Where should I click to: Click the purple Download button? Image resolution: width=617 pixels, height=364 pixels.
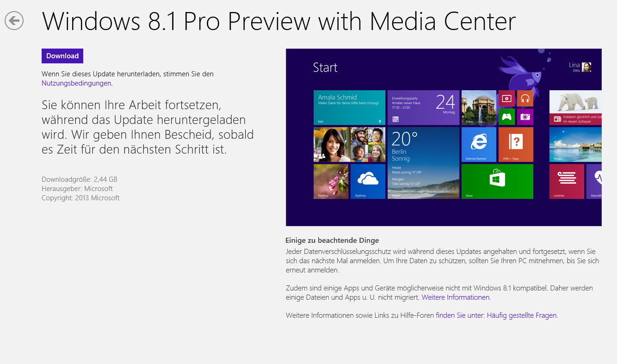tap(62, 56)
